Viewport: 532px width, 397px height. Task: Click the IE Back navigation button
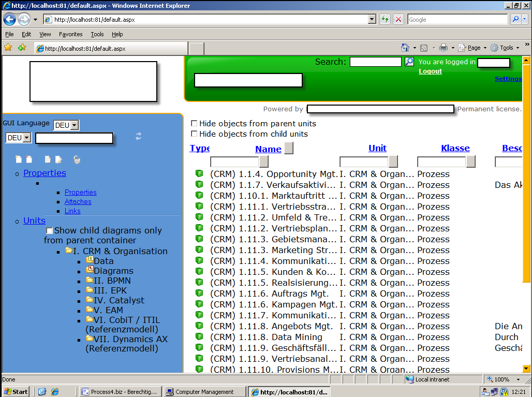point(9,19)
